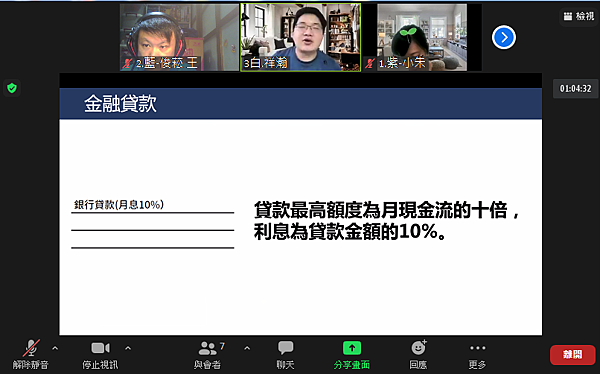Stop video with 停止視訊 button
This screenshot has width=600, height=374.
(x=100, y=354)
